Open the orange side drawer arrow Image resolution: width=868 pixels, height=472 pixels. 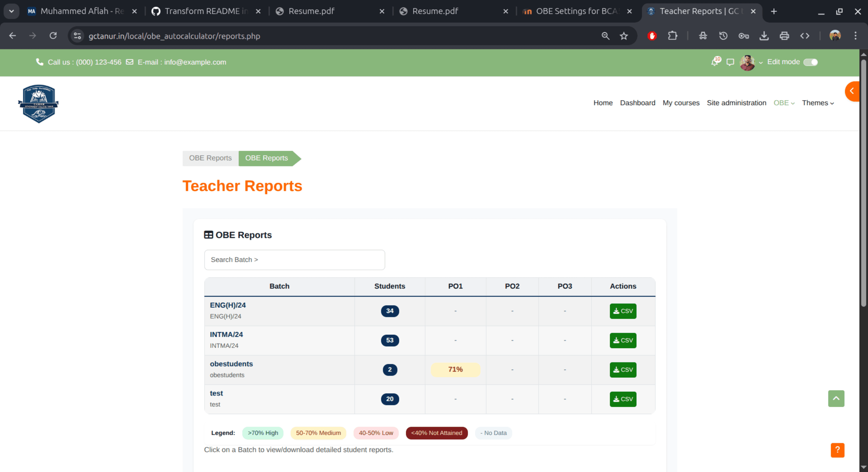[x=852, y=91]
